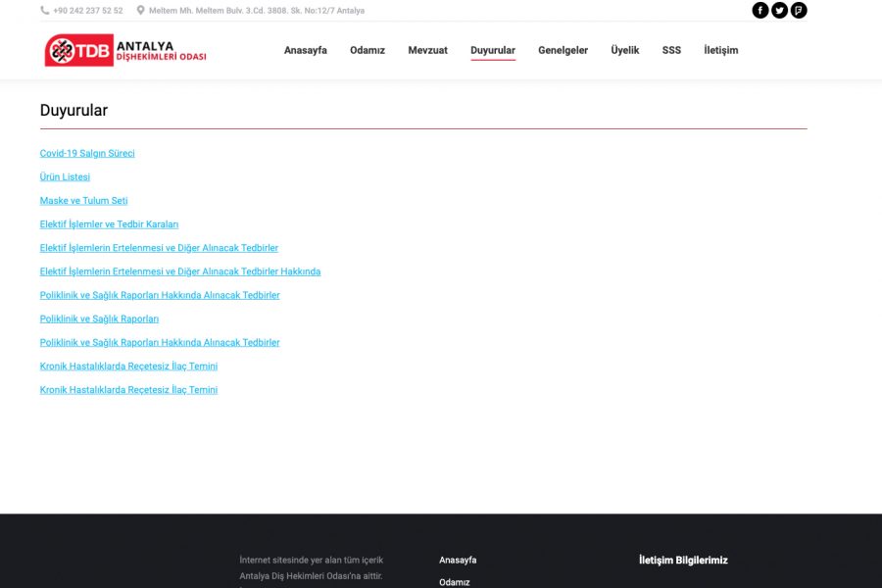Image resolution: width=882 pixels, height=588 pixels.
Task: Click the phone icon beside the number
Action: (x=45, y=11)
